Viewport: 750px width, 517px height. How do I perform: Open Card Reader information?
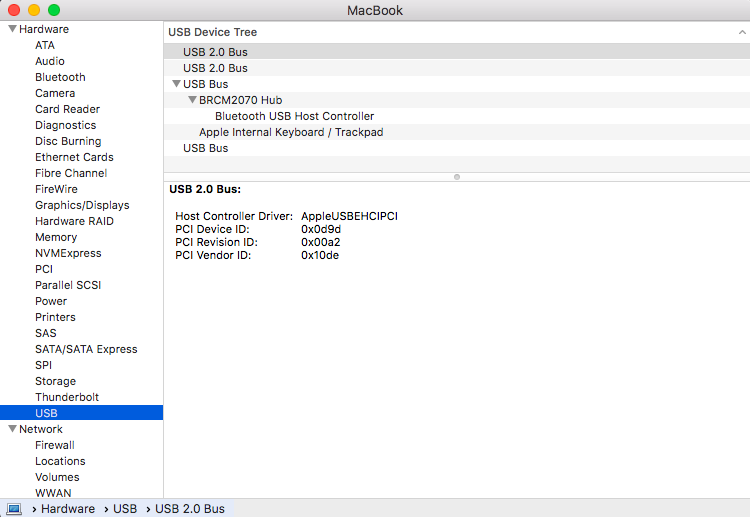[67, 109]
